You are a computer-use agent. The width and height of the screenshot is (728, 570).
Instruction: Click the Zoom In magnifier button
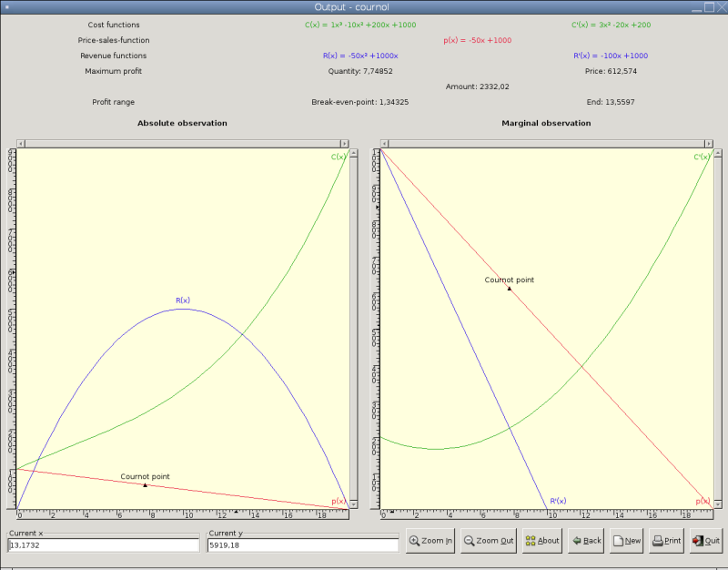430,540
